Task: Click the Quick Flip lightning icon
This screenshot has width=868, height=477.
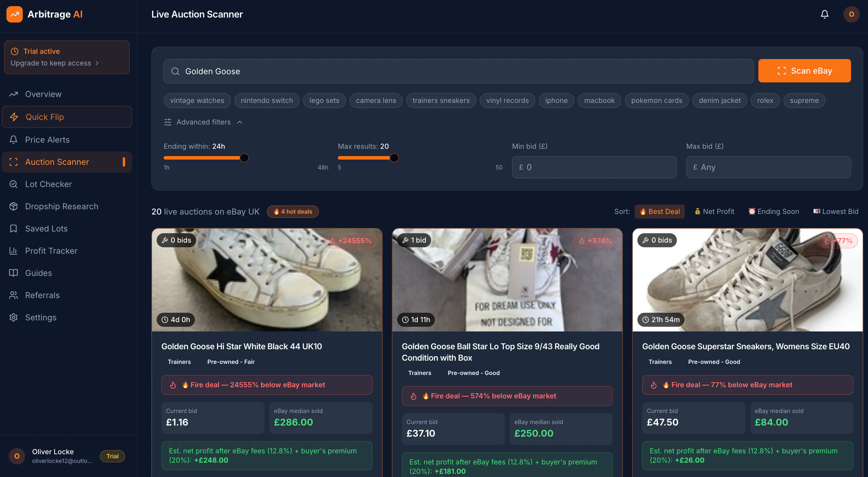Action: (x=14, y=117)
